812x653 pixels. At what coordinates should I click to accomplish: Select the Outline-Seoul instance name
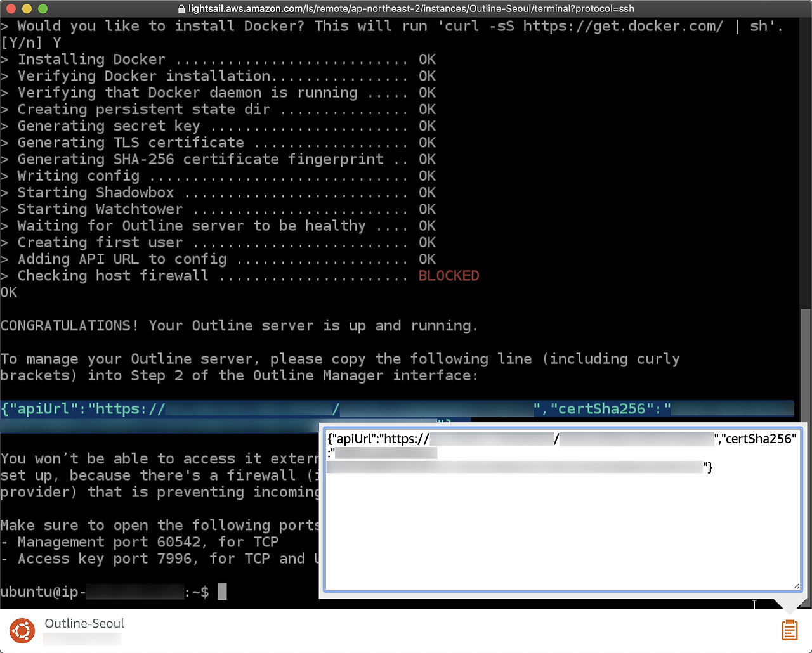click(84, 623)
